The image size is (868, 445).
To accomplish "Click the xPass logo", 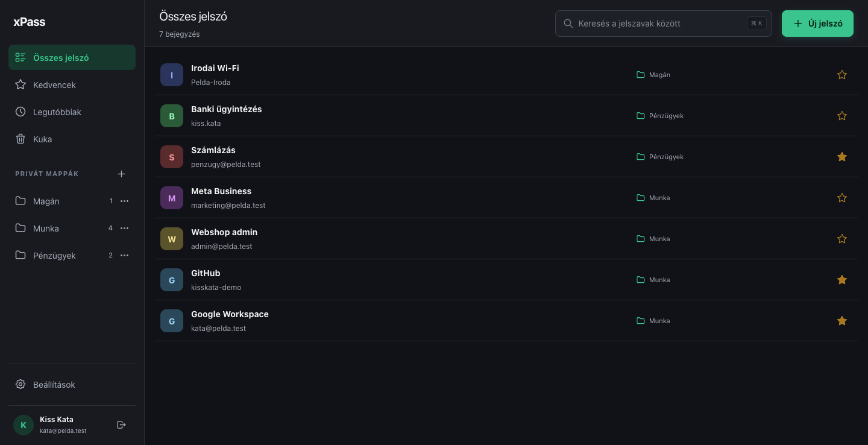I will coord(30,22).
